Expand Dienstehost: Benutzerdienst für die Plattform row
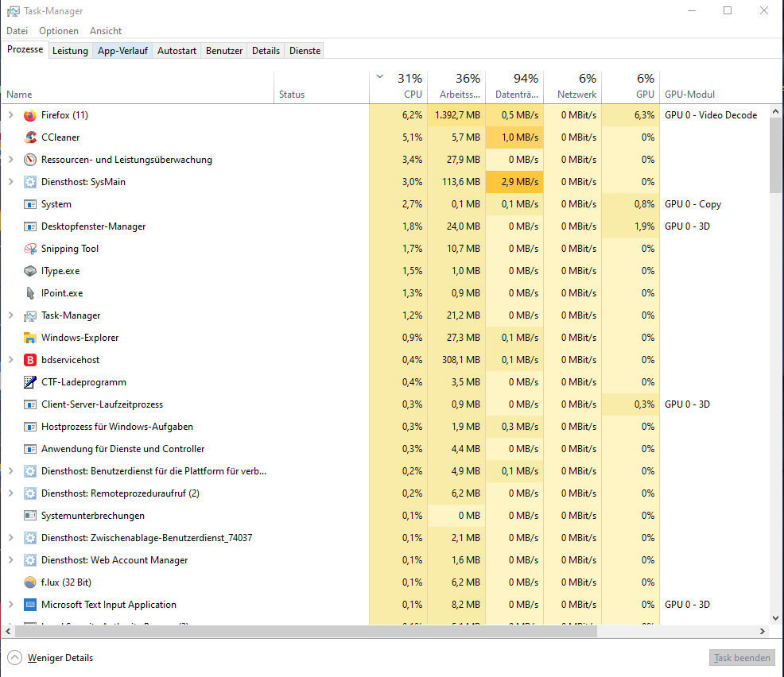Viewport: 784px width, 677px height. point(10,471)
